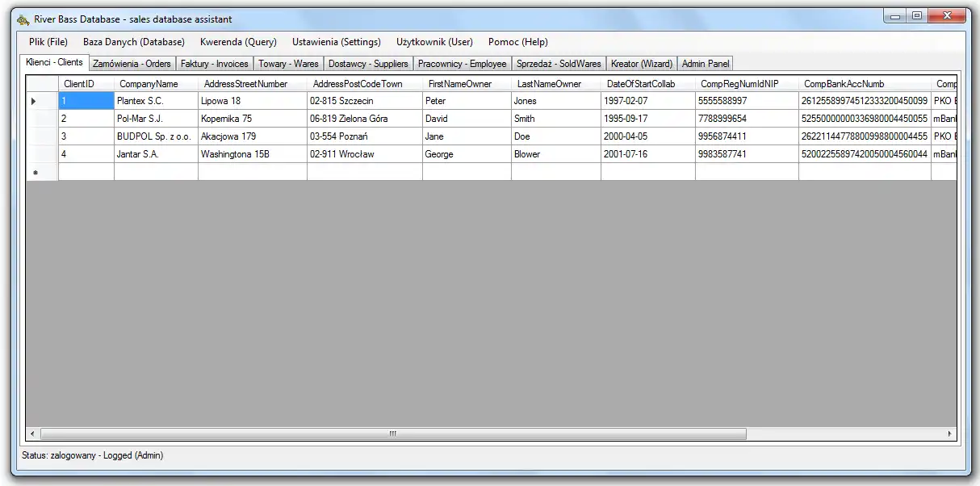
Task: Click the 02-815 Szczecin cell
Action: click(x=365, y=101)
